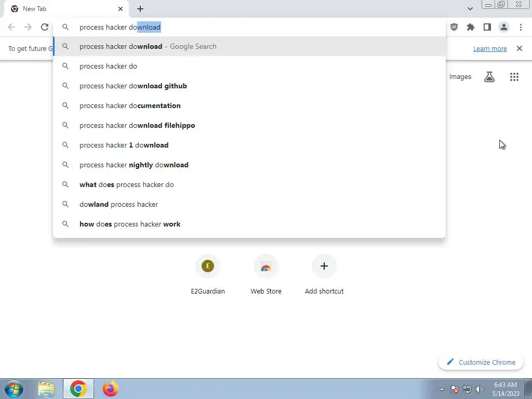
Task: Choose 'how does process hacker work' suggestion
Action: 249,224
